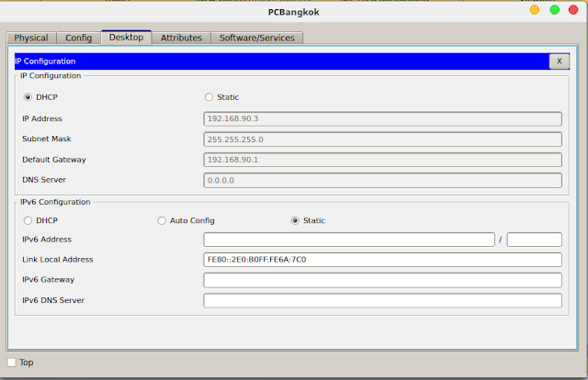Choose IPv6 Auto Config option

162,220
